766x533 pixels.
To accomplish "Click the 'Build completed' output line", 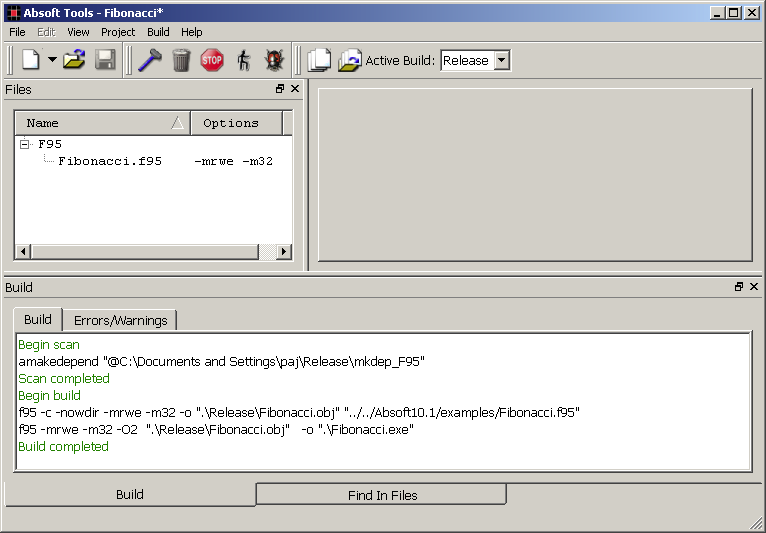I will [63, 447].
